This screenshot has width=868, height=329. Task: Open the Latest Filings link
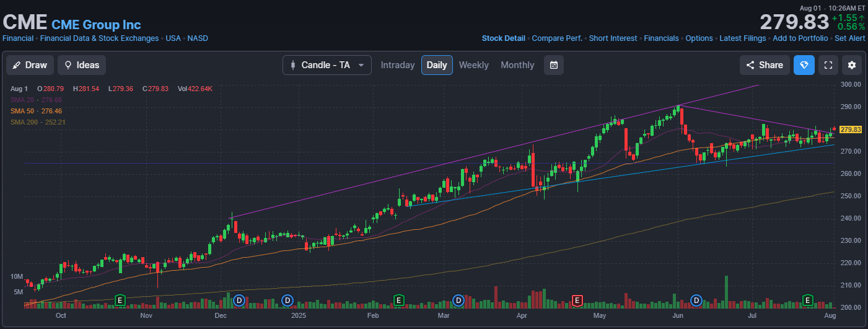(x=743, y=38)
